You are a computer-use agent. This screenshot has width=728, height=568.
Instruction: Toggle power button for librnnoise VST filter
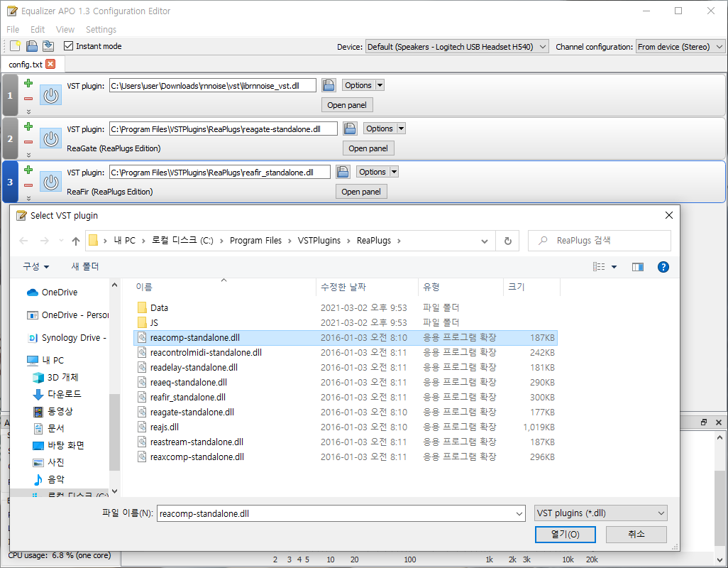50,95
